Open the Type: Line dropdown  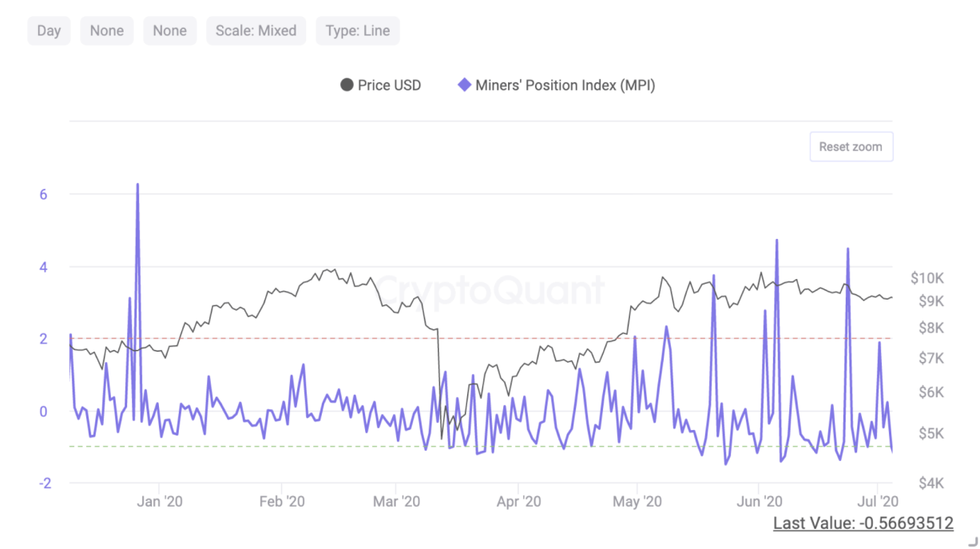pyautogui.click(x=357, y=30)
